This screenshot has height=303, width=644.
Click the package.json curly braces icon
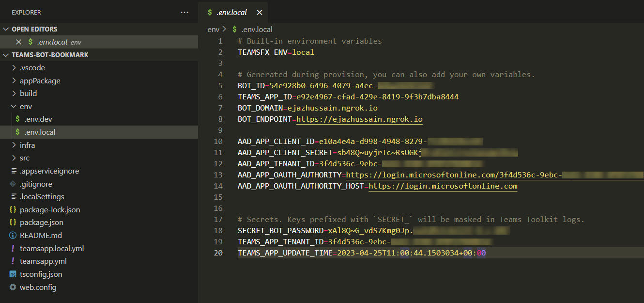tap(13, 223)
